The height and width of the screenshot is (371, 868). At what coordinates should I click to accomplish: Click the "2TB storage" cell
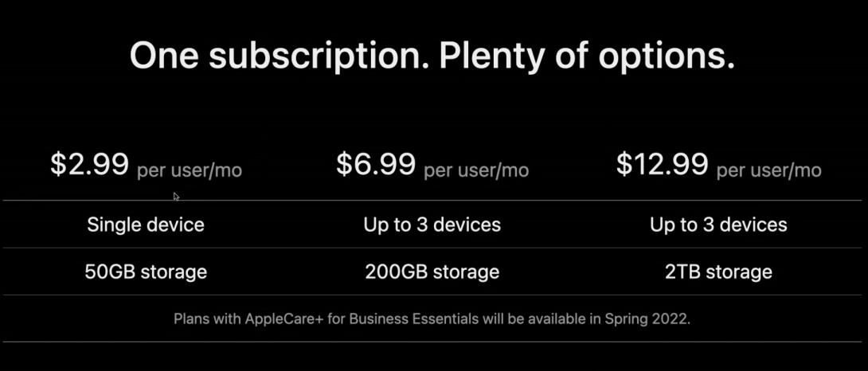(x=718, y=271)
